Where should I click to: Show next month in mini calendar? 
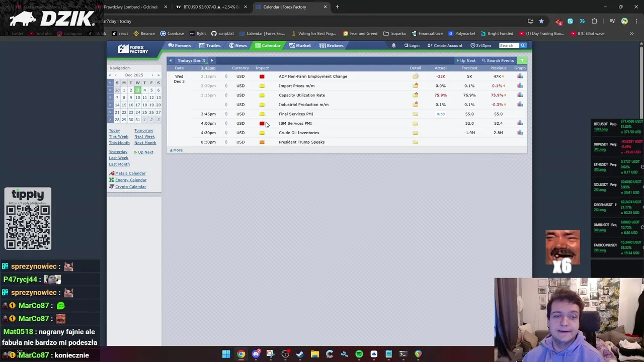coord(152,75)
